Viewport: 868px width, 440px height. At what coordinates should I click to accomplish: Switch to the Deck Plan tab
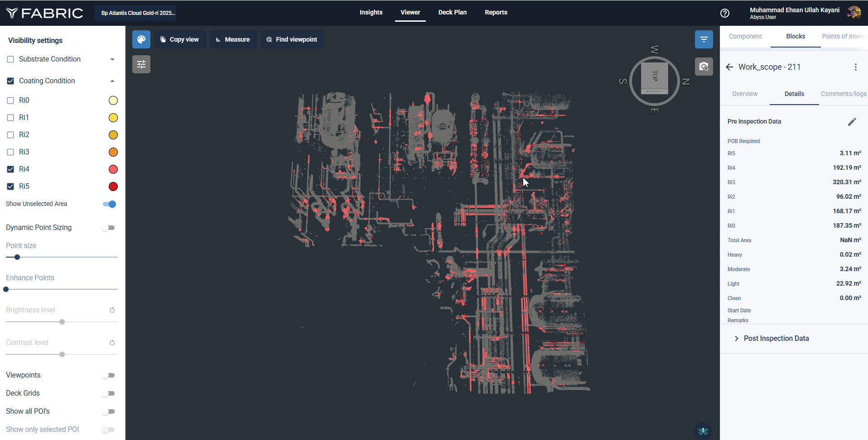pos(452,12)
